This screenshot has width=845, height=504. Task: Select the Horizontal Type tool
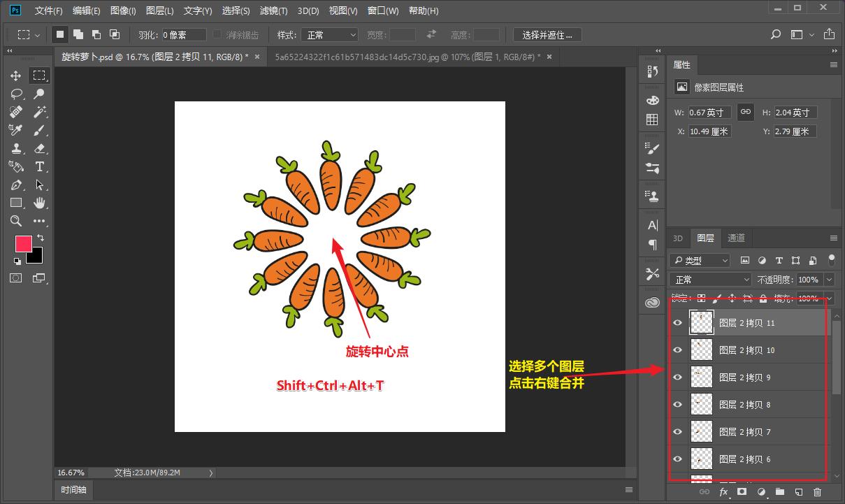tap(39, 166)
